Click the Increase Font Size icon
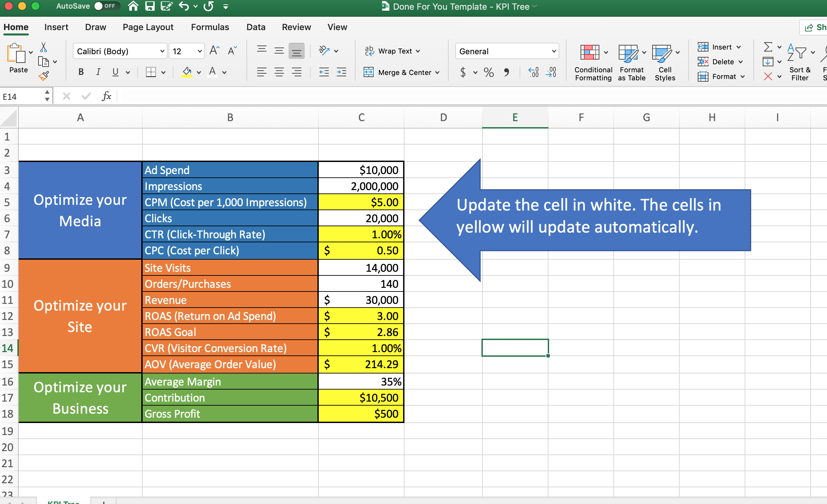Image resolution: width=827 pixels, height=504 pixels. 214,51
